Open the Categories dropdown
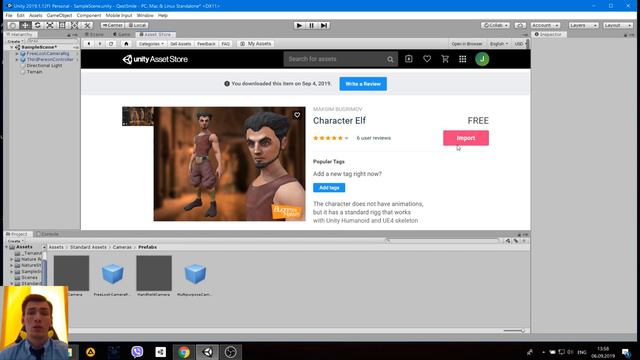The height and width of the screenshot is (360, 640). pos(151,44)
